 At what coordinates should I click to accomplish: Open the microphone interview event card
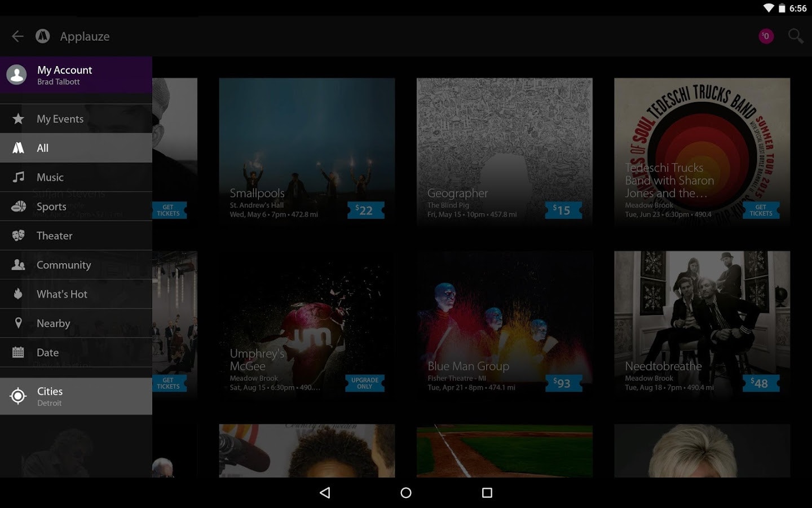click(x=307, y=451)
